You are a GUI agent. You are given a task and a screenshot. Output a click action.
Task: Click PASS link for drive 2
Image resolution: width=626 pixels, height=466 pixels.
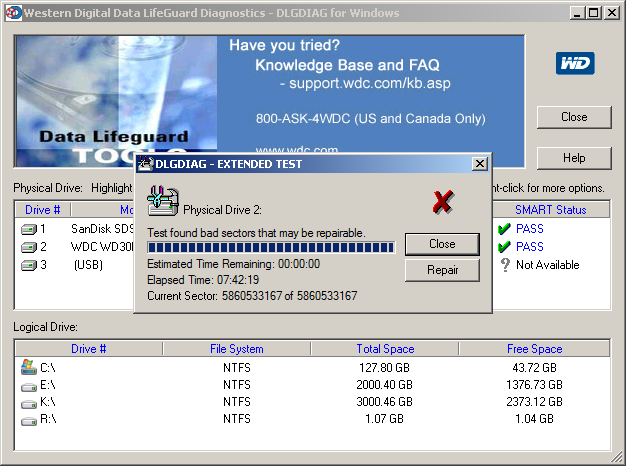click(530, 247)
